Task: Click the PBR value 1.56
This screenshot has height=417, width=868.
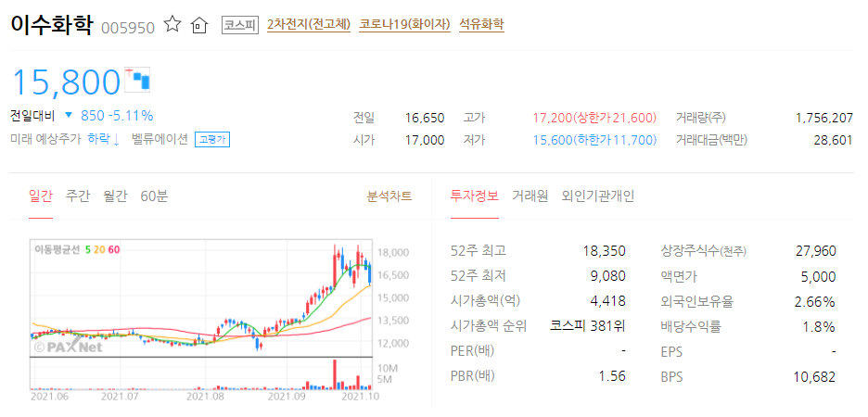Action: (612, 376)
